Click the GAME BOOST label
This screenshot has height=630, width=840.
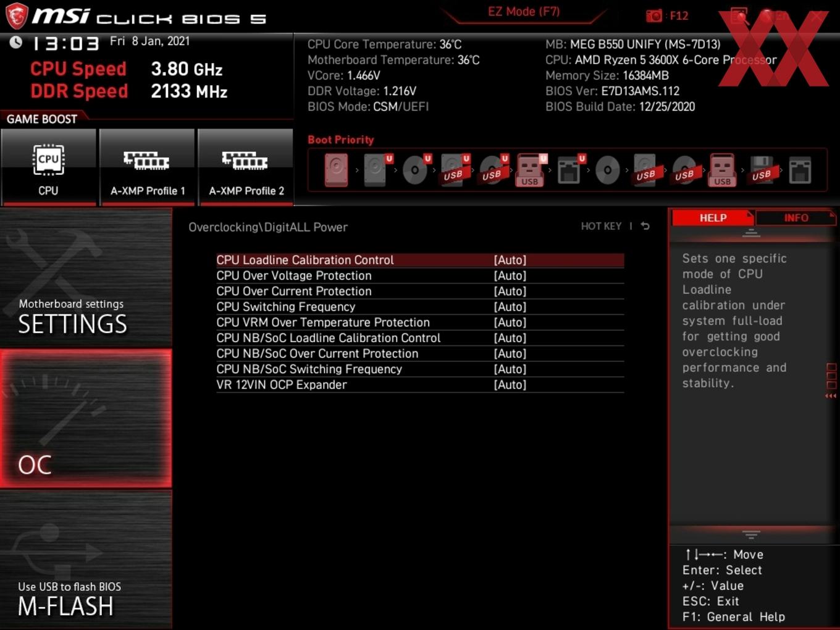pyautogui.click(x=42, y=119)
